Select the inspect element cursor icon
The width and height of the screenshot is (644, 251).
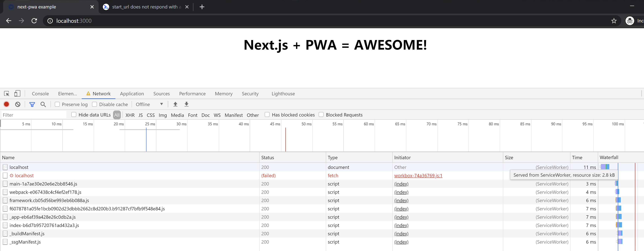point(6,93)
